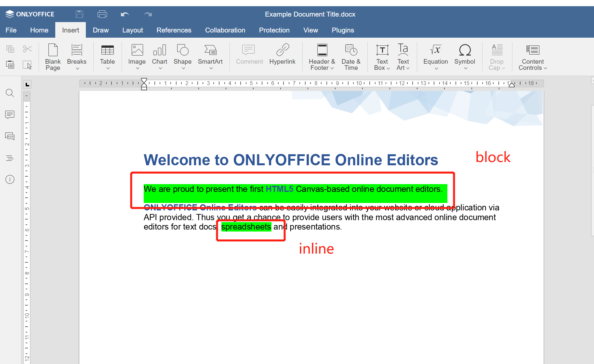Switch to the View tab
The width and height of the screenshot is (594, 364).
(x=311, y=30)
